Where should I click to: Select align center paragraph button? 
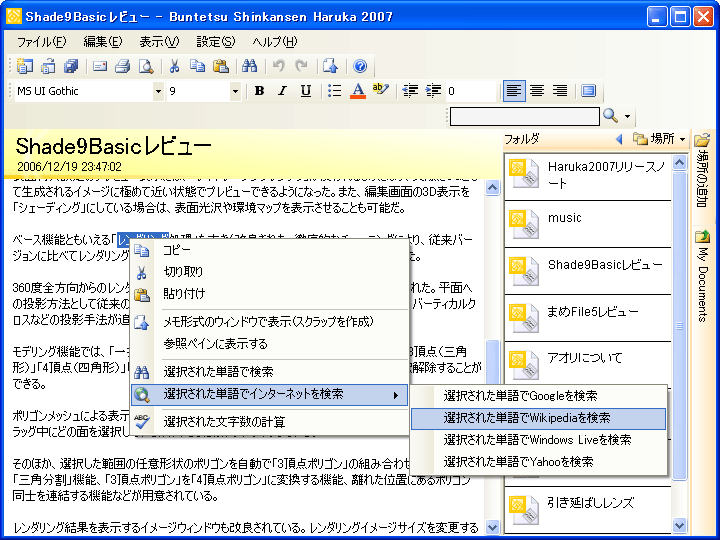point(537,91)
